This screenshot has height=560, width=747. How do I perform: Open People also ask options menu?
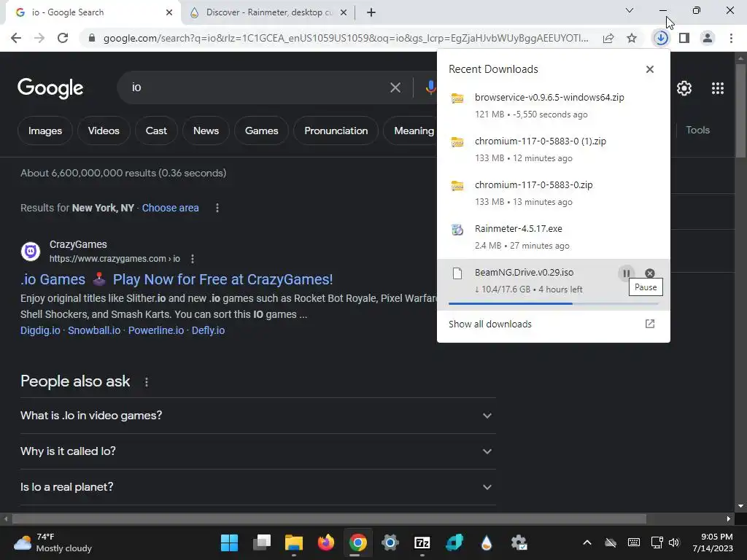147,382
